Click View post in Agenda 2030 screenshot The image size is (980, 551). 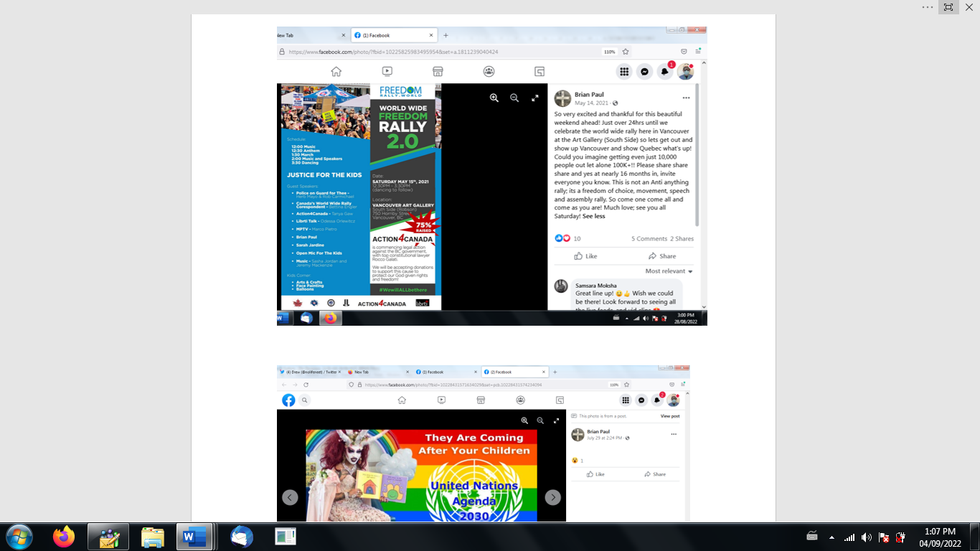(x=670, y=416)
